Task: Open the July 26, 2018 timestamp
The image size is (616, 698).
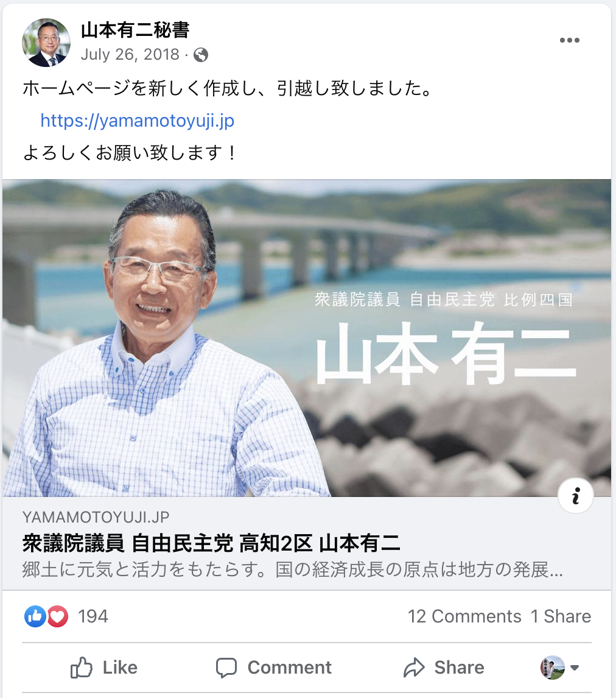Action: [x=130, y=54]
